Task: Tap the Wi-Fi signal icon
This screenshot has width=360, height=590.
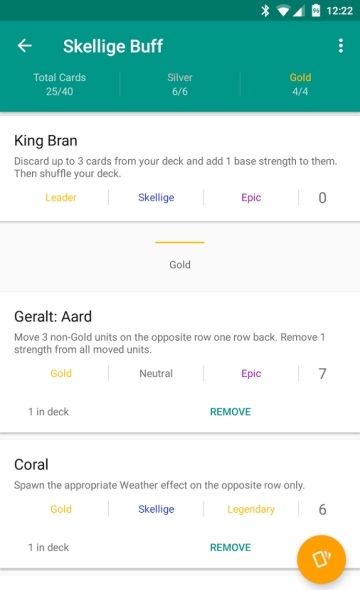Action: coord(283,11)
